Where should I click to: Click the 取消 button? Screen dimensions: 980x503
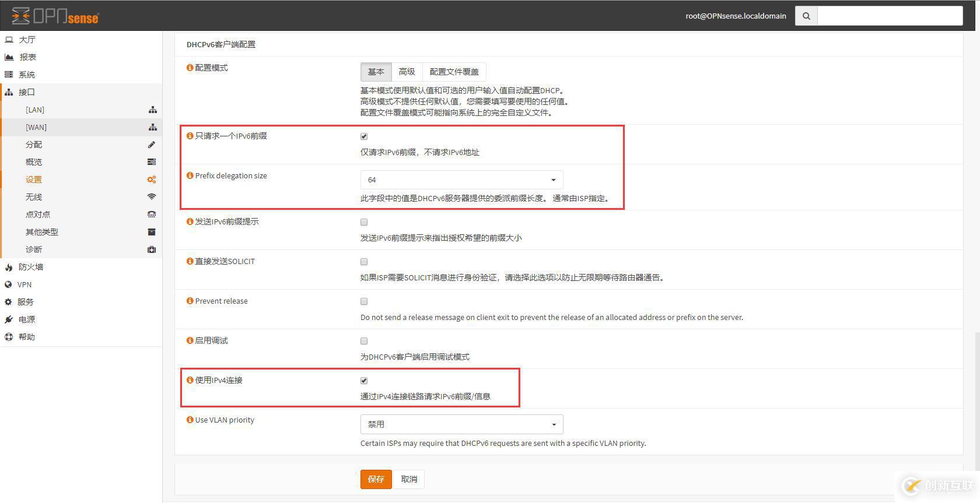click(409, 479)
